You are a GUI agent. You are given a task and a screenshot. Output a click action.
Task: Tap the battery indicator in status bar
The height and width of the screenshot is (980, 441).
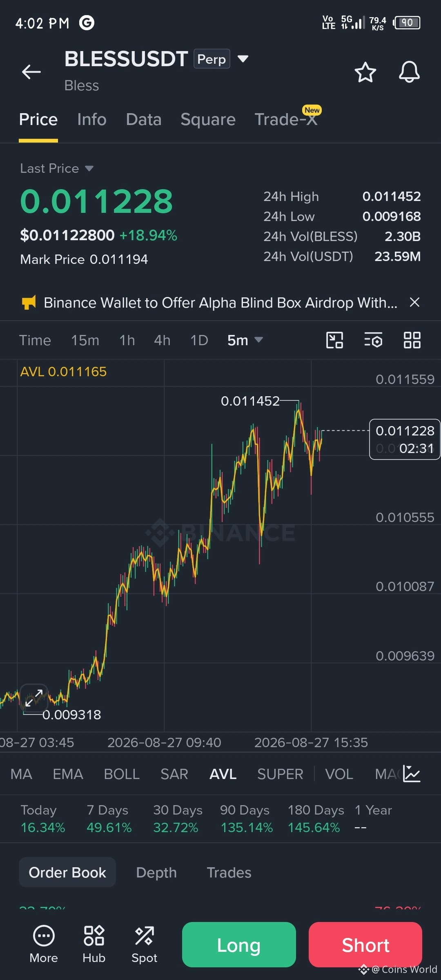407,22
